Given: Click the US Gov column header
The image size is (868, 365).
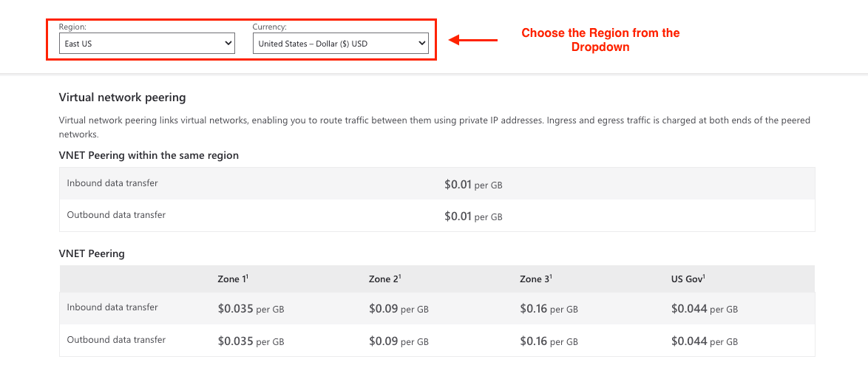Looking at the screenshot, I should [688, 279].
